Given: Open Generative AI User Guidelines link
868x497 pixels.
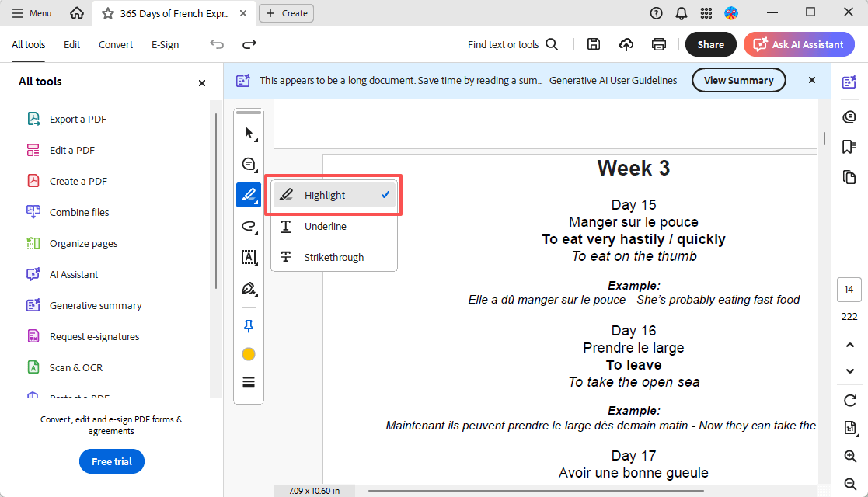Looking at the screenshot, I should pos(613,80).
